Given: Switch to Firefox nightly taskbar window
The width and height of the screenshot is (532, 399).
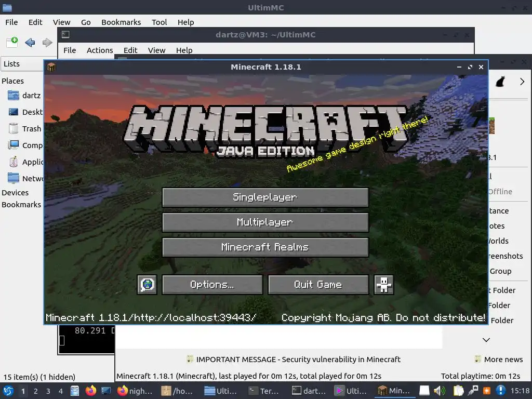Looking at the screenshot, I should (x=135, y=391).
